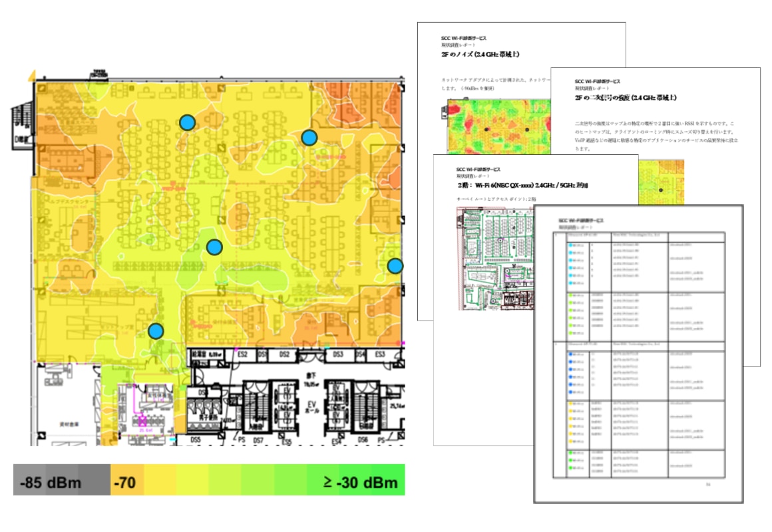Click the topmost blue access point marker
This screenshot has height=532, width=772.
188,122
